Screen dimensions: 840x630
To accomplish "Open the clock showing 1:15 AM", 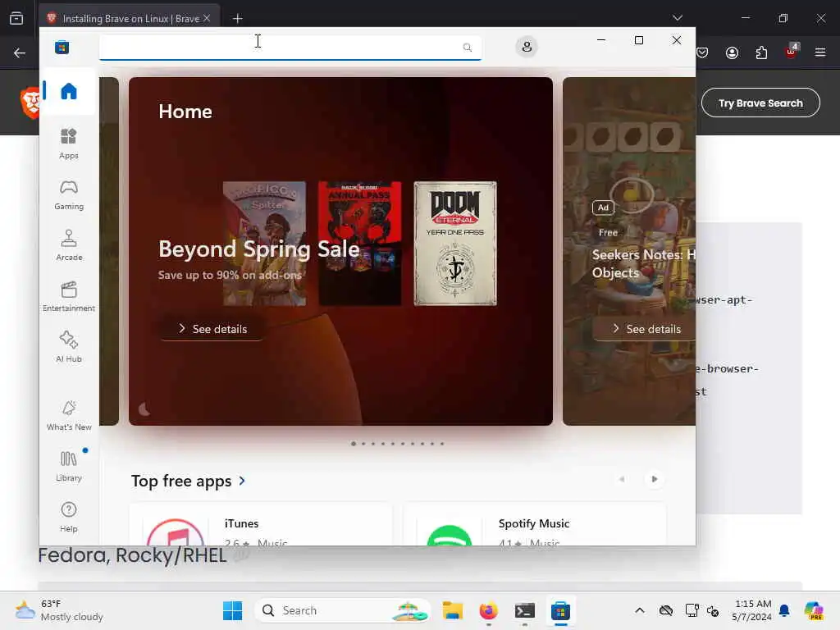I will click(x=752, y=610).
